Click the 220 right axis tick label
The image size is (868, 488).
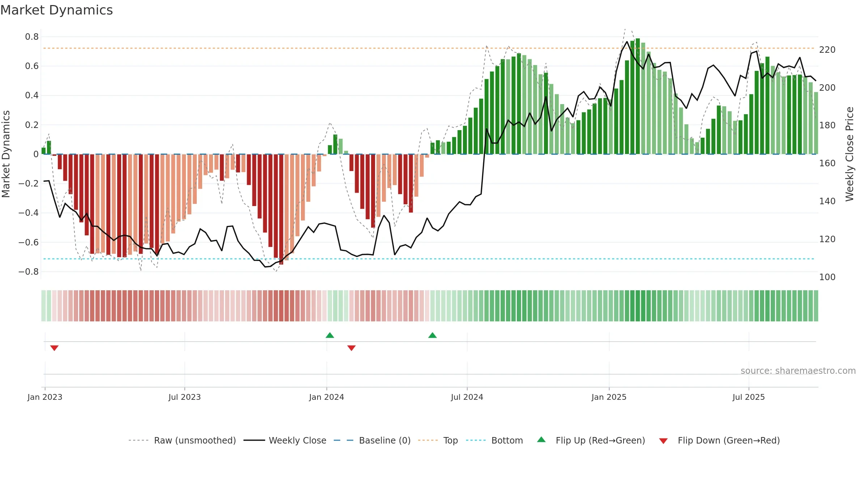click(x=827, y=50)
